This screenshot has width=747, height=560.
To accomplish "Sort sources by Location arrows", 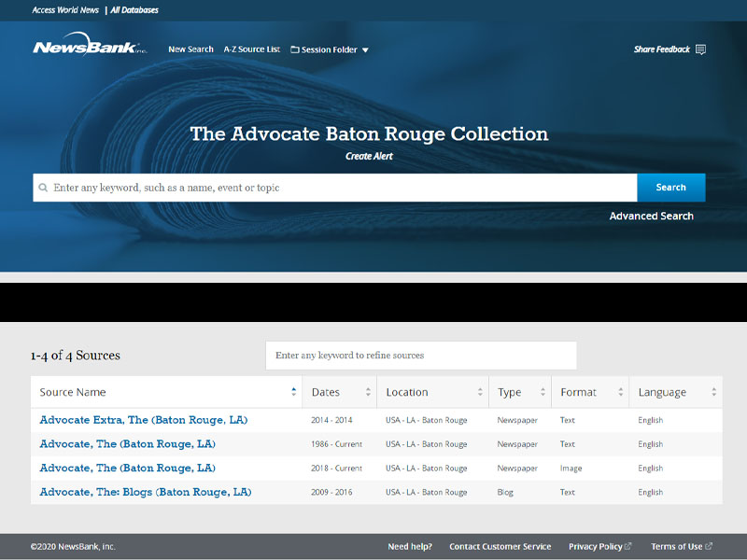I will pos(480,392).
